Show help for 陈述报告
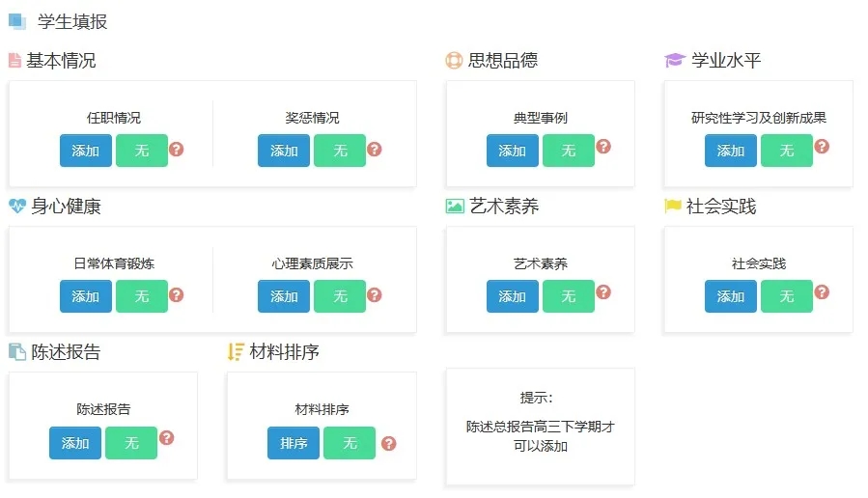868x498 pixels. [166, 438]
